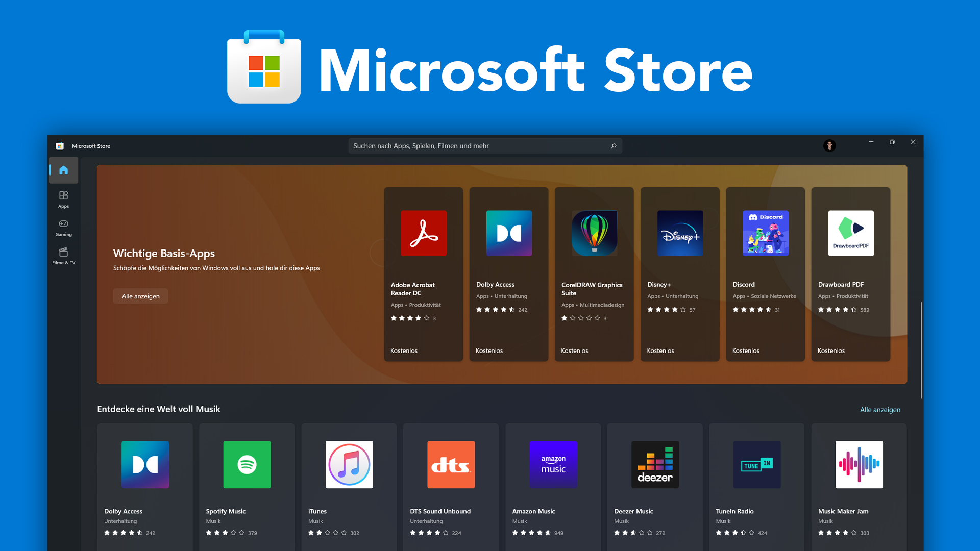Image resolution: width=980 pixels, height=551 pixels.
Task: Open the Filme & TV section
Action: pyautogui.click(x=63, y=255)
